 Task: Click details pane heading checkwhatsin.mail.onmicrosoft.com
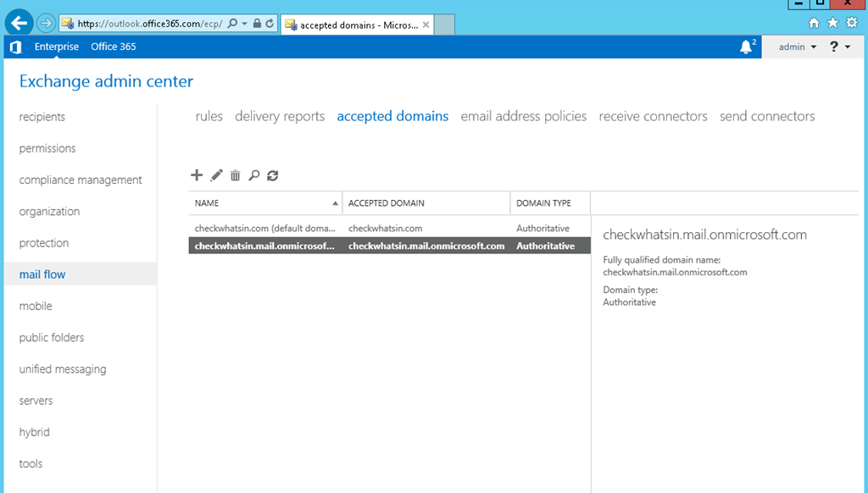point(704,235)
